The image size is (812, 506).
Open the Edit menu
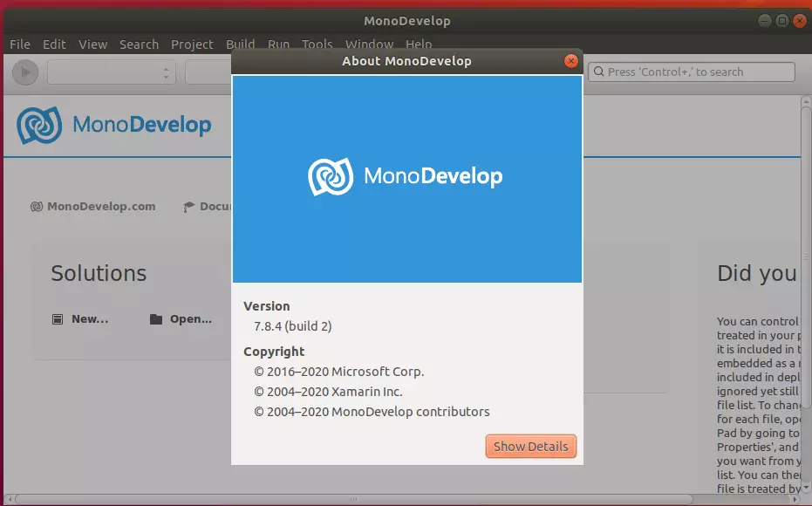point(54,44)
